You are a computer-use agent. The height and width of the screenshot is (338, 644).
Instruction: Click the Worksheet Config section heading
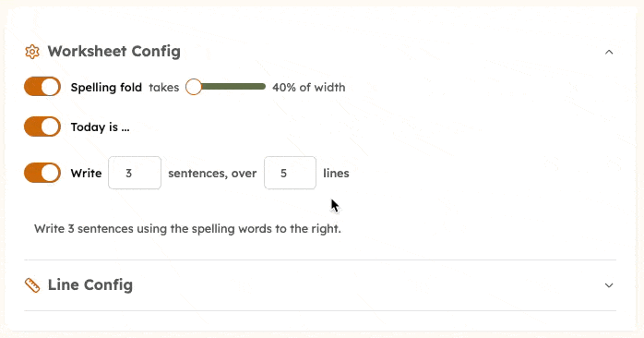click(114, 52)
